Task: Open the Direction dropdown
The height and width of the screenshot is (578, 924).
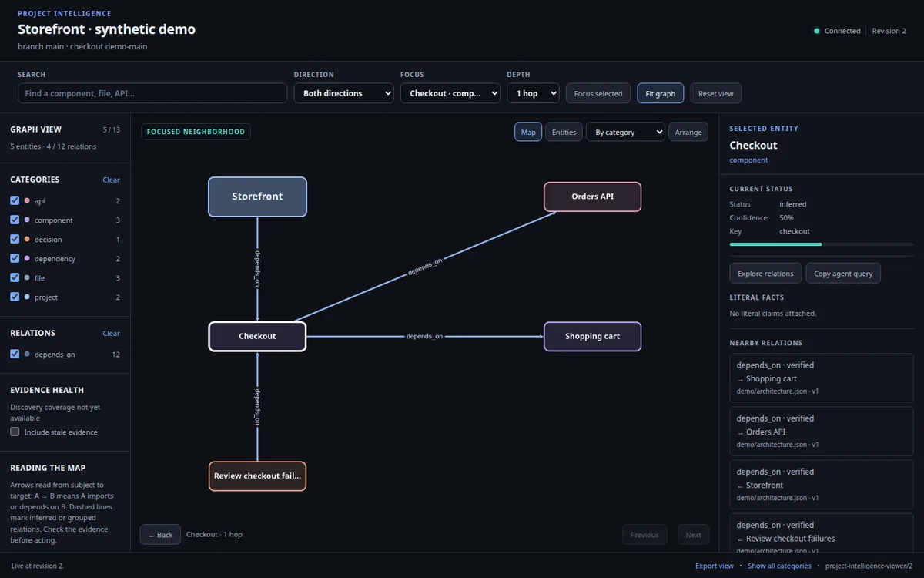Action: click(343, 93)
